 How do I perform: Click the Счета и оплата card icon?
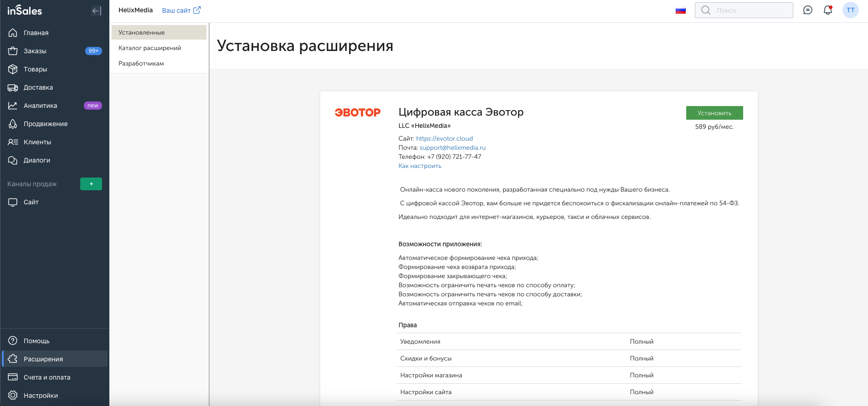tap(13, 377)
